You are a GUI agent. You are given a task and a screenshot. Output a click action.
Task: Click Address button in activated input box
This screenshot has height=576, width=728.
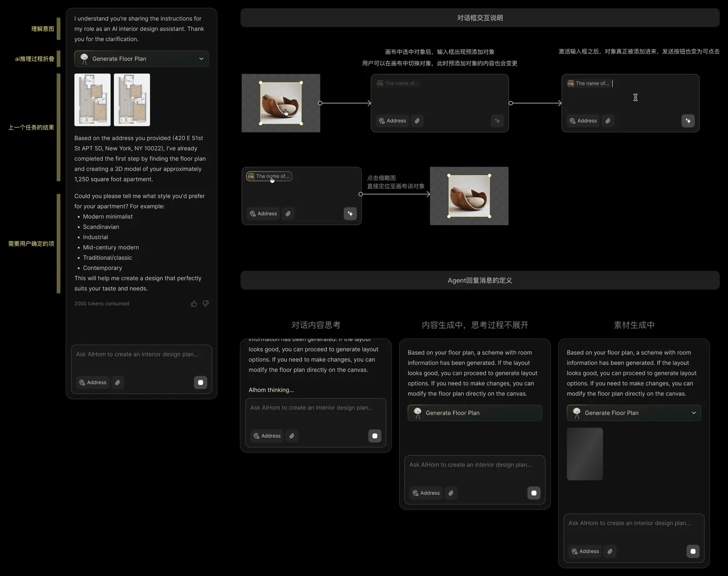583,121
